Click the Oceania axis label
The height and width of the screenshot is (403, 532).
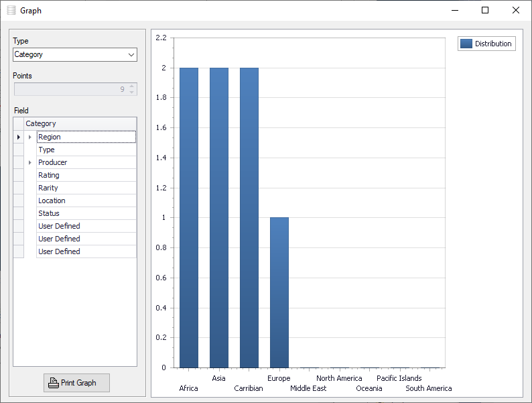[369, 388]
